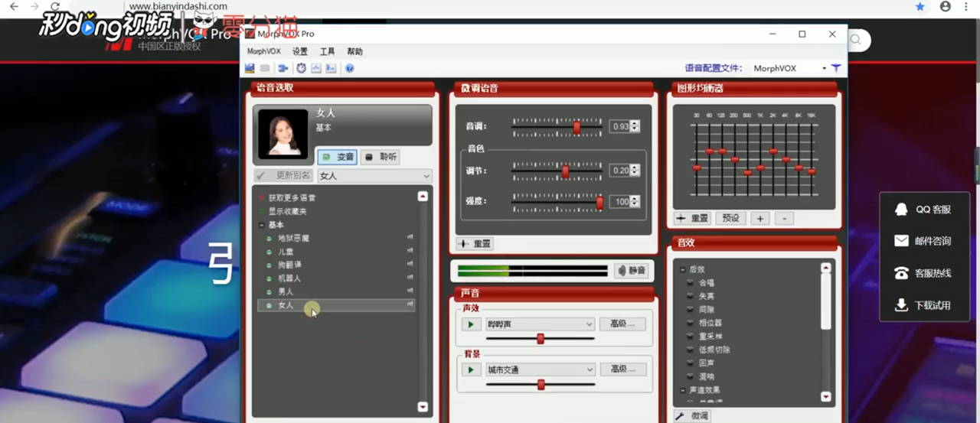Toggle the 聆听 listen button

pos(381,157)
